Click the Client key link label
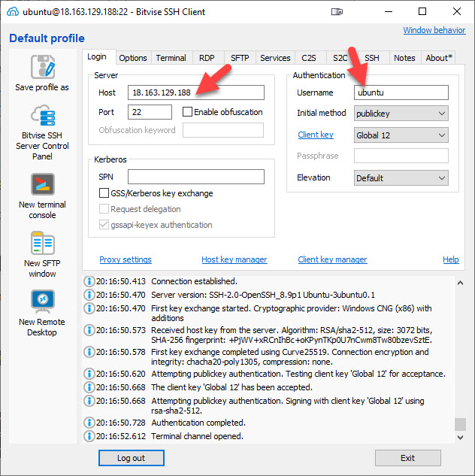This screenshot has height=476, width=475. point(316,135)
